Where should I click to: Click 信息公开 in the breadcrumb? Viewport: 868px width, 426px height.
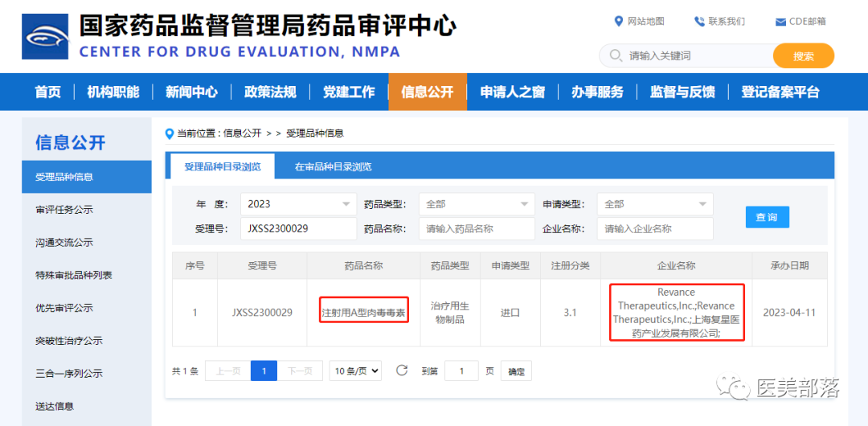242,133
